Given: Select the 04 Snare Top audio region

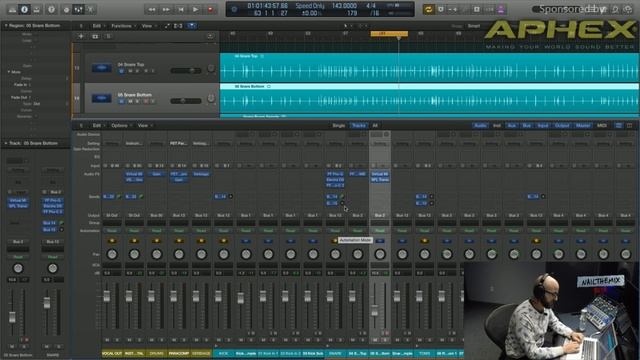Looking at the screenshot, I should click(x=429, y=68).
